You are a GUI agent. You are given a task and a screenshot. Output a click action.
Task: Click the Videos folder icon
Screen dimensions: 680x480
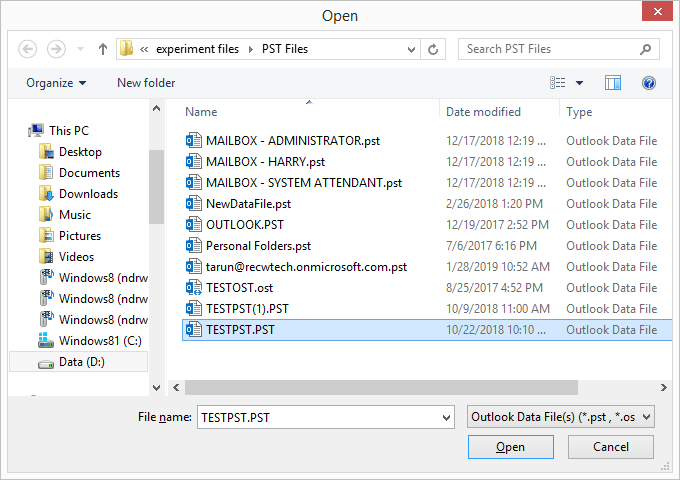(46, 257)
